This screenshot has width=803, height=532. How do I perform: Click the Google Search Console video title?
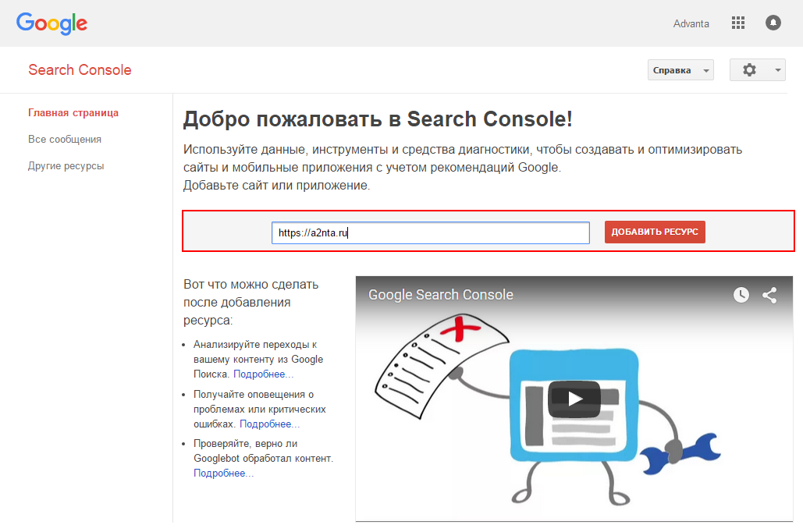pyautogui.click(x=441, y=295)
